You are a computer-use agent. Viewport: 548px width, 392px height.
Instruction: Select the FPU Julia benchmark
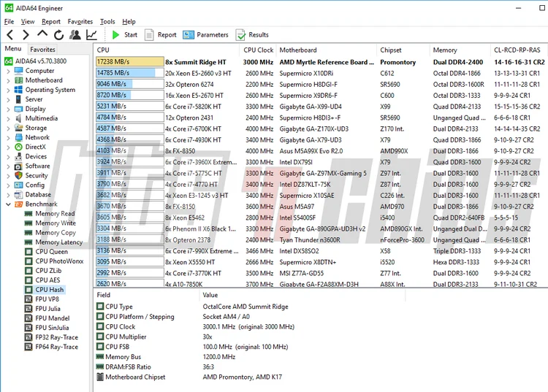pos(47,309)
